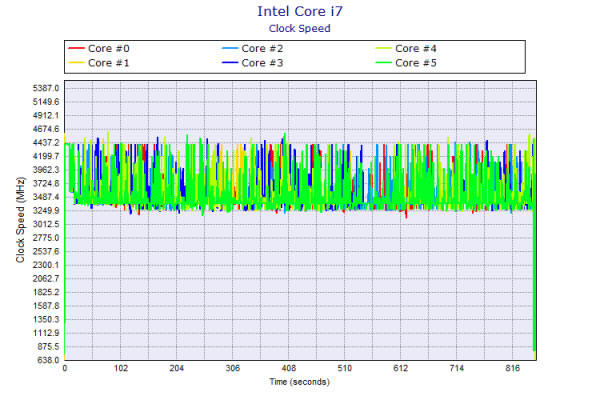Click the 3724.8 y-axis value
Viewport: 600px width, 400px height.
pos(46,183)
